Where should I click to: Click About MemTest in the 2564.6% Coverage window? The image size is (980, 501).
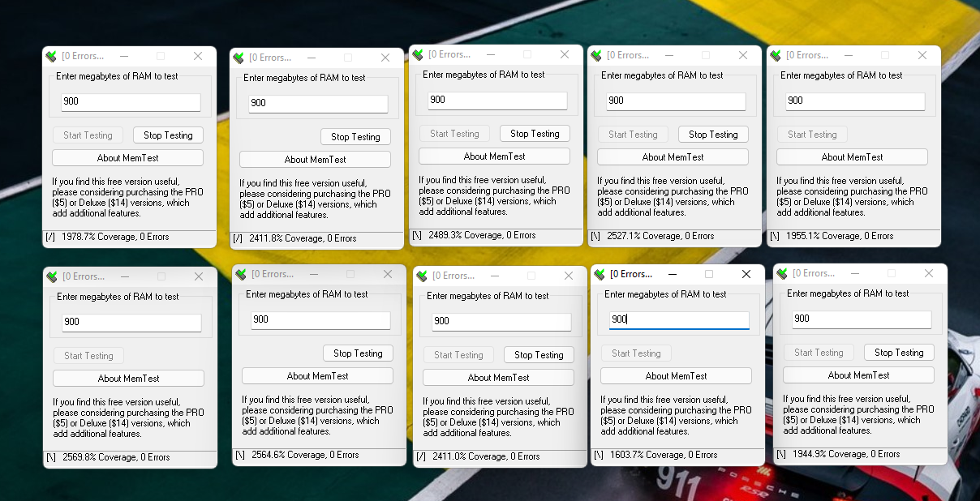pyautogui.click(x=318, y=376)
